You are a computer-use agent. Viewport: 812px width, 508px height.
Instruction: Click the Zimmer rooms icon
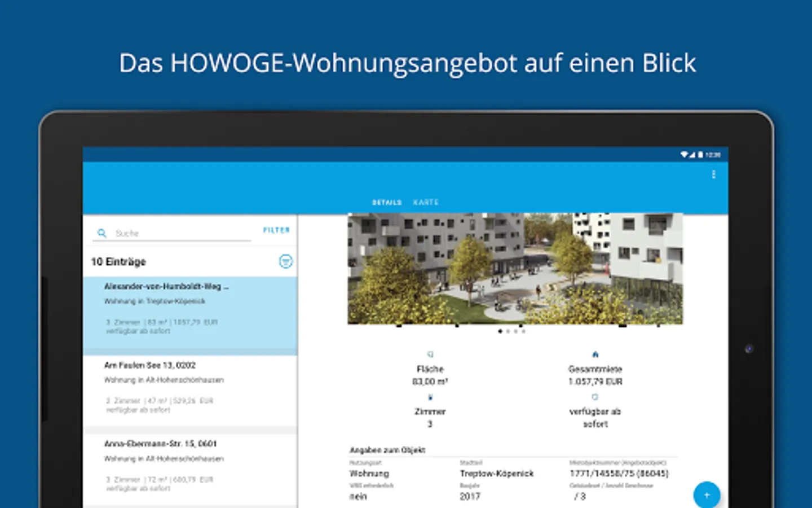click(430, 397)
